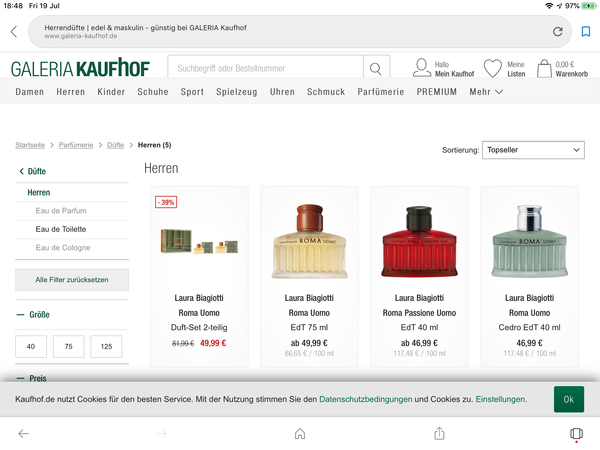Click Roma Passione Uomo product title
Viewport: 600px width, 450px height.
(x=419, y=313)
